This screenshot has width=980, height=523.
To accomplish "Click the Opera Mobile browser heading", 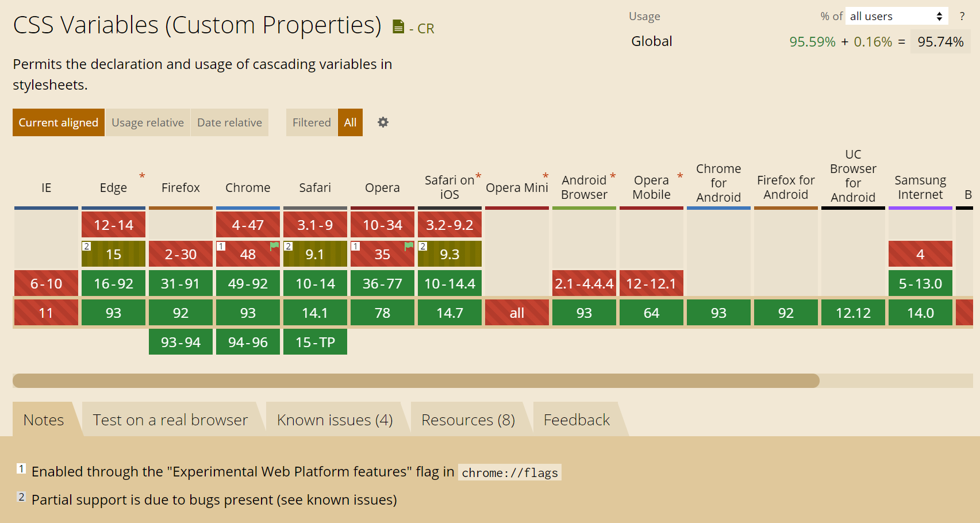I will (x=651, y=187).
